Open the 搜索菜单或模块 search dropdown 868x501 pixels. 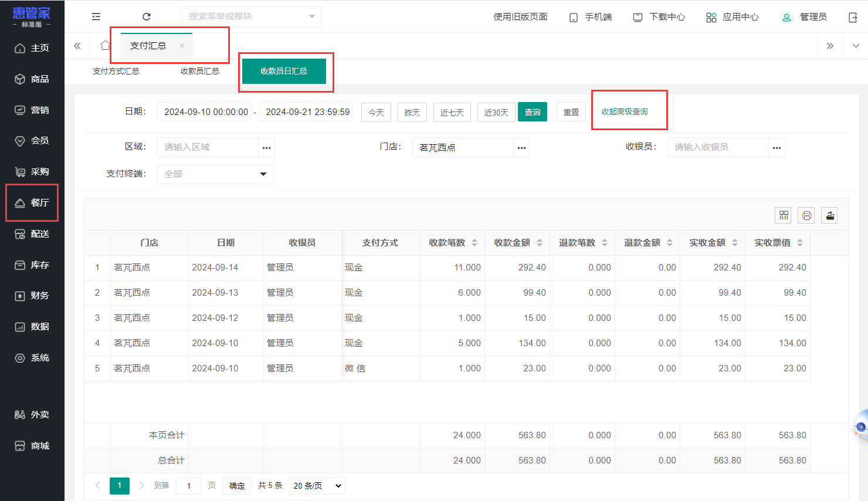click(x=252, y=16)
